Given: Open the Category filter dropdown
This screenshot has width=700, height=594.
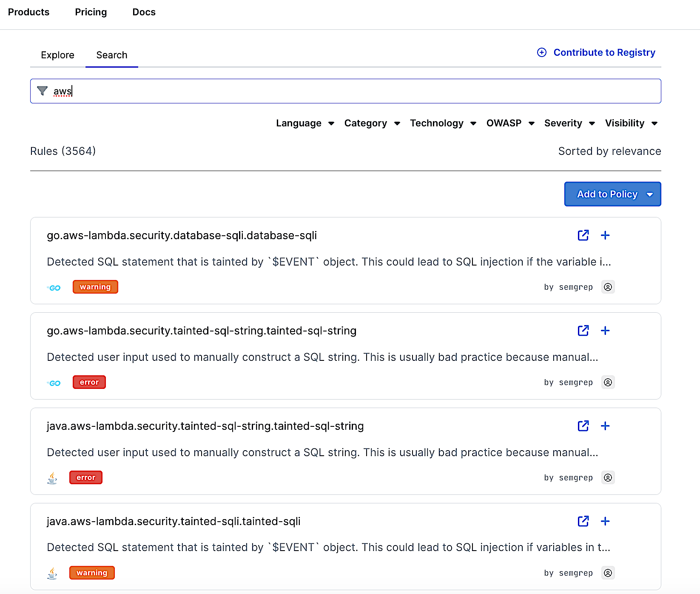Looking at the screenshot, I should tap(372, 123).
